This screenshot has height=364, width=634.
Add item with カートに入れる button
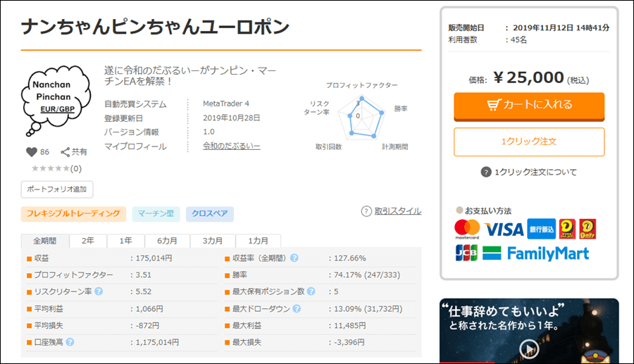529,105
